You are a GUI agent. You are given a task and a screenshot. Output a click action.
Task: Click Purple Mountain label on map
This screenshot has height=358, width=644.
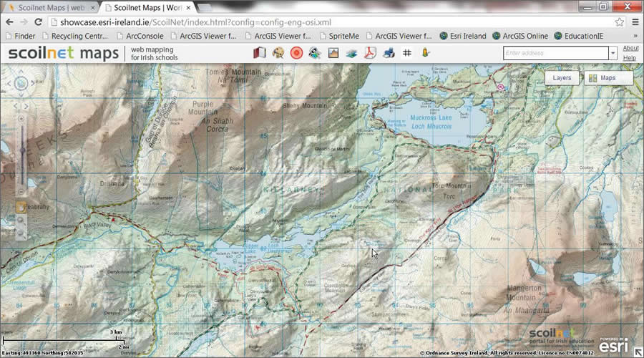point(203,108)
